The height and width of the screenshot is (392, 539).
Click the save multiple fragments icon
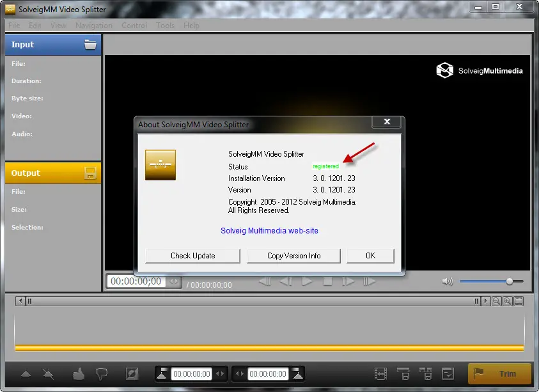point(426,374)
